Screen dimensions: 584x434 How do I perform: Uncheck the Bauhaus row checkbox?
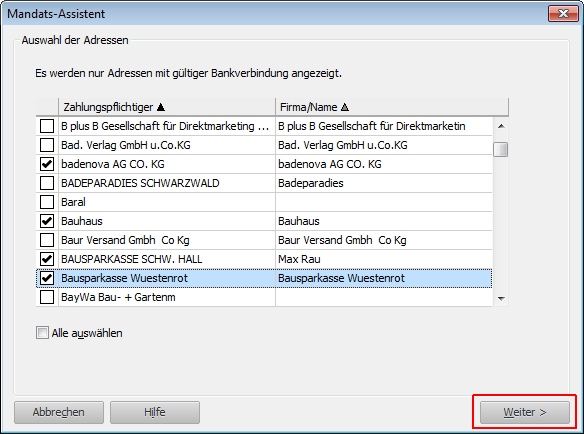pyautogui.click(x=47, y=221)
